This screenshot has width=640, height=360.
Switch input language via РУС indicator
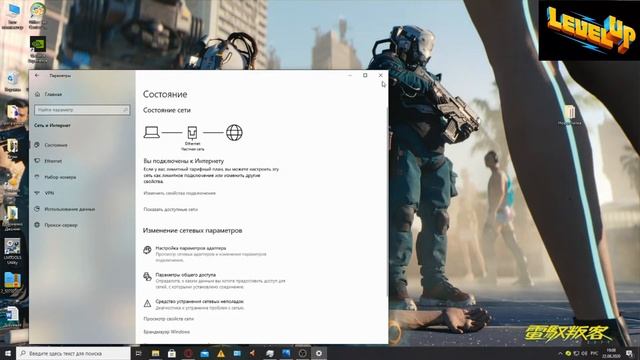tap(595, 353)
